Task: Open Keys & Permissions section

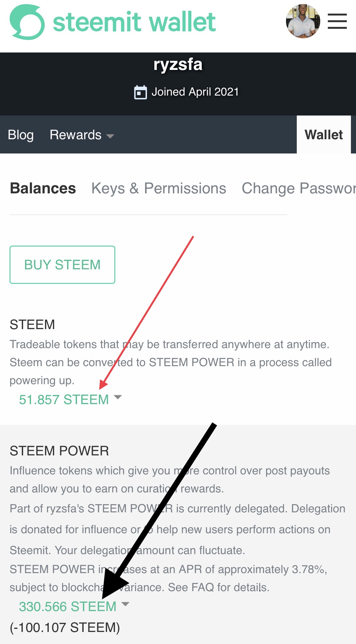Action: pyautogui.click(x=159, y=188)
